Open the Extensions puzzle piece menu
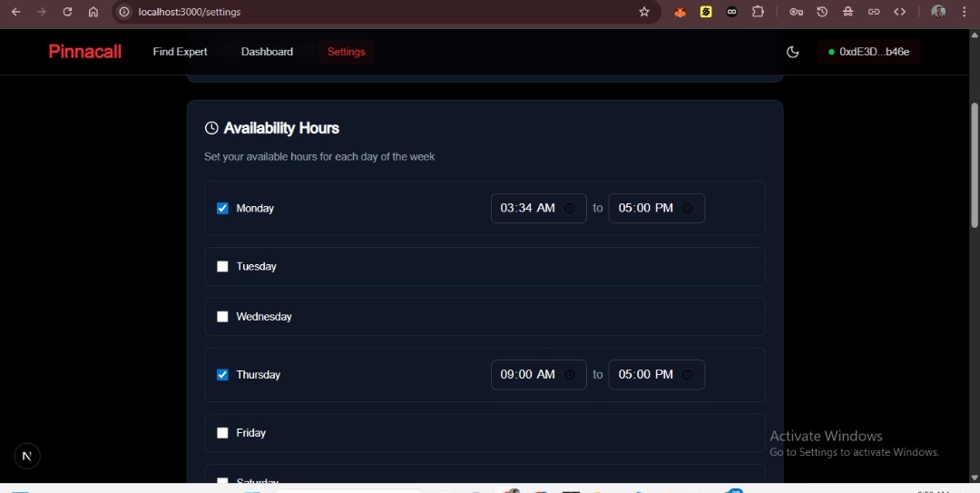 (758, 12)
